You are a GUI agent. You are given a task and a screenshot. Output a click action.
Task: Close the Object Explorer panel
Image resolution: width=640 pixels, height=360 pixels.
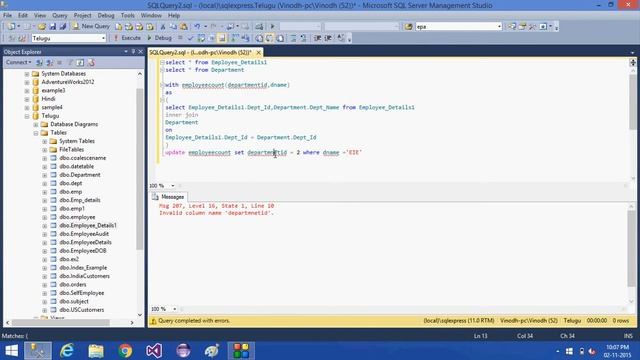click(x=140, y=52)
